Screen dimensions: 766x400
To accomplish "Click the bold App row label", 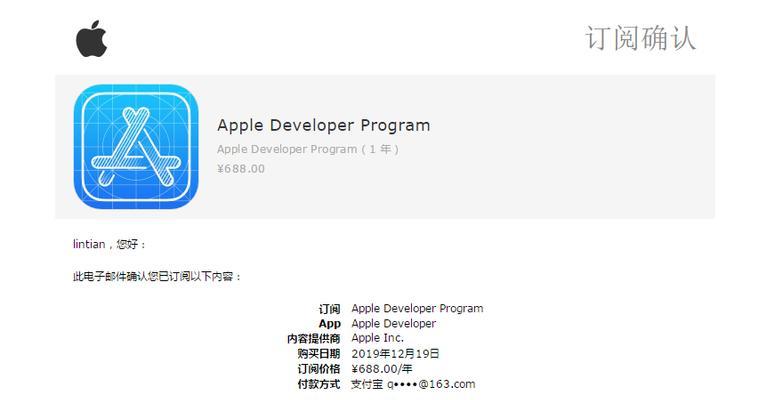I will [329, 324].
